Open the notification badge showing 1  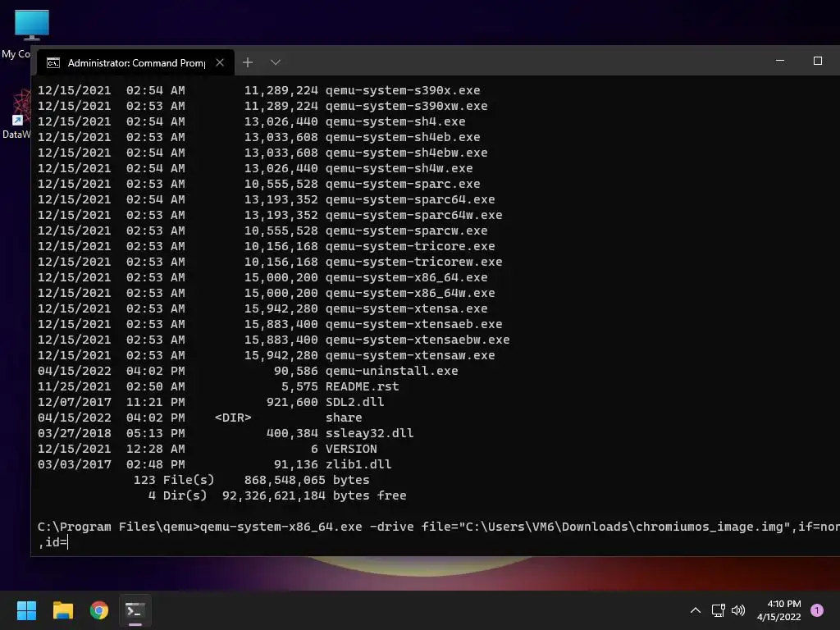[817, 610]
